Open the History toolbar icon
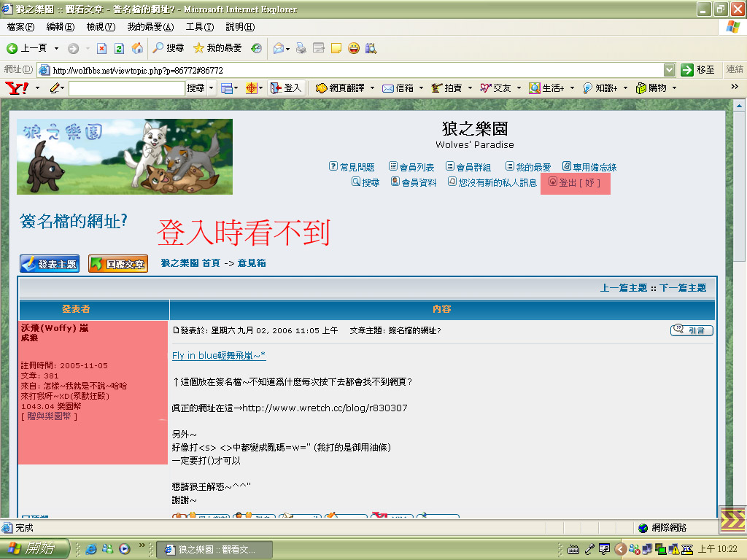This screenshot has height=560, width=747. 256,48
